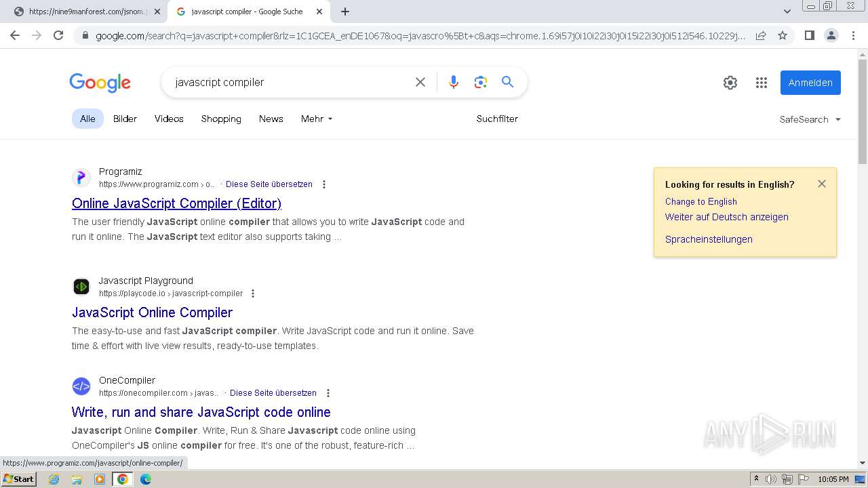Open the Chrome profile avatar menu

(x=831, y=35)
